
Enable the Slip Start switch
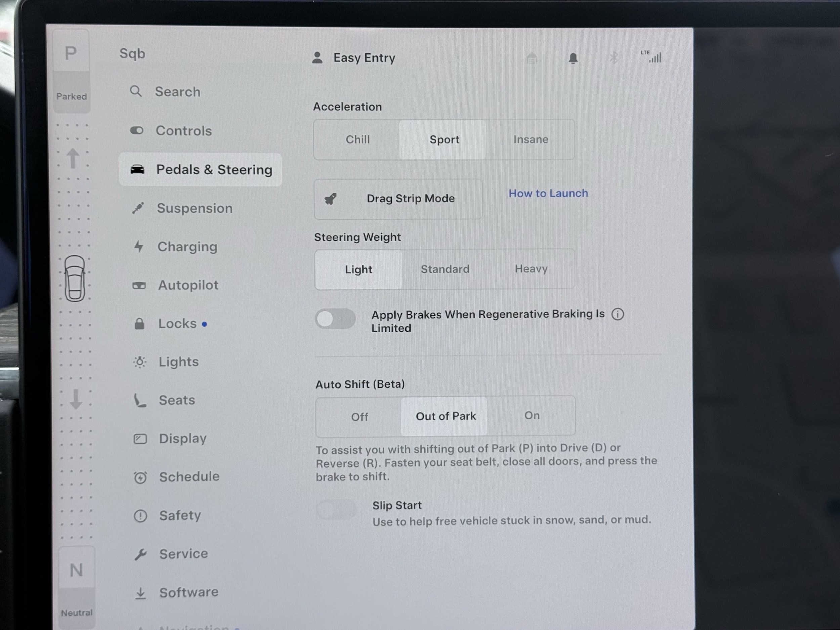click(x=336, y=510)
